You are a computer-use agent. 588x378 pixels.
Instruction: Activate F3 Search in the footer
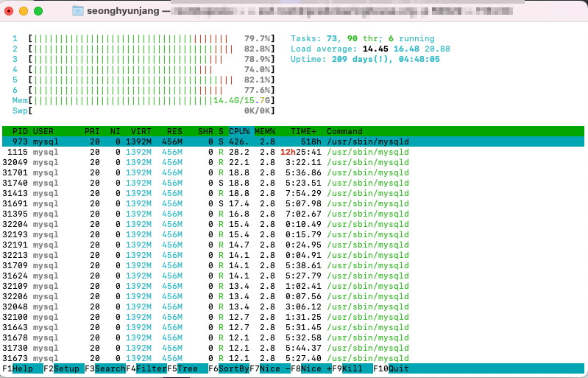(105, 368)
